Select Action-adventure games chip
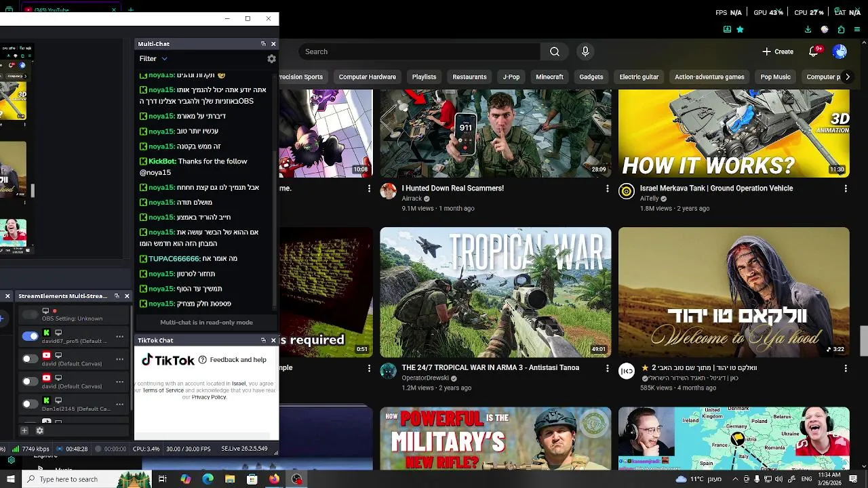The height and width of the screenshot is (488, 868). coord(709,77)
